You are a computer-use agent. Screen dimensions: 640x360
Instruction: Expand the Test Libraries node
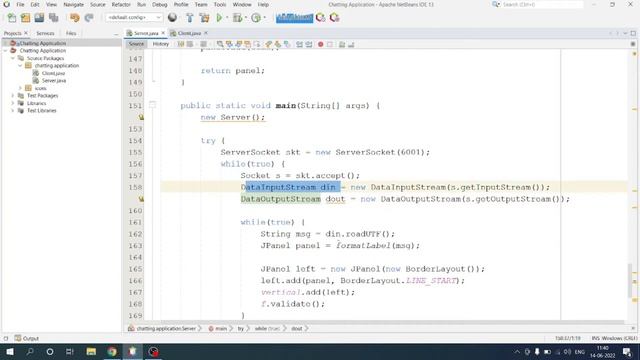[x=13, y=111]
